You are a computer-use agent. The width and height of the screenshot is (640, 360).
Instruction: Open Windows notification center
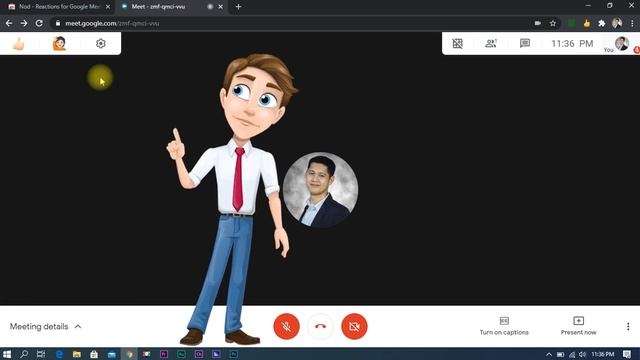tap(627, 354)
